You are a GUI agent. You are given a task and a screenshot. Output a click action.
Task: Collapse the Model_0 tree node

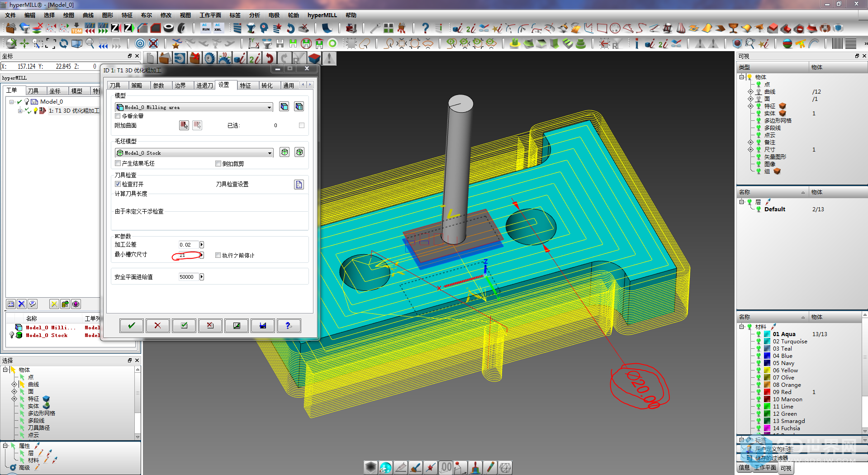point(12,102)
